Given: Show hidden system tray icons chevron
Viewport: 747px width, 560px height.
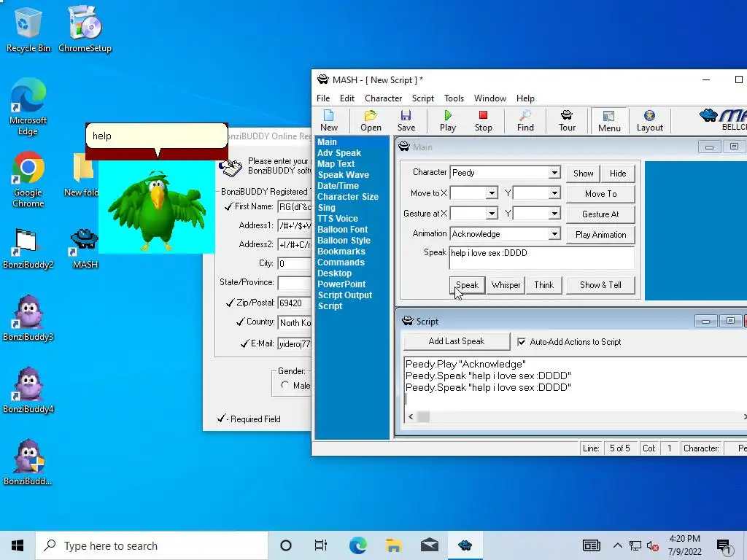Looking at the screenshot, I should coord(617,545).
